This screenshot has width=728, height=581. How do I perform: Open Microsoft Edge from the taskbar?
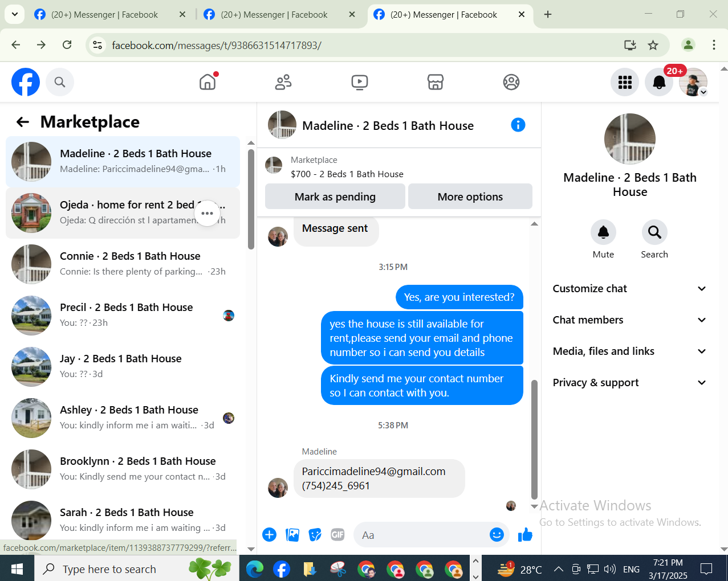point(255,568)
